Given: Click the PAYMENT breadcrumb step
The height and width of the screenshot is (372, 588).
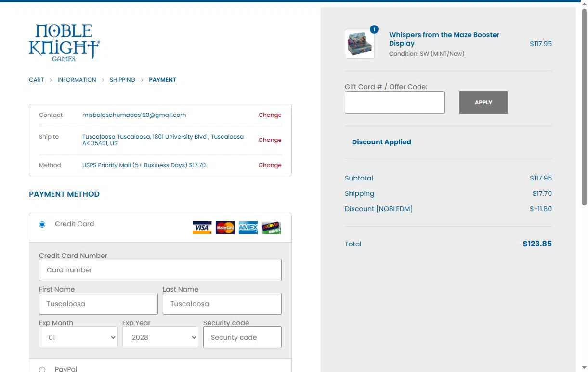Looking at the screenshot, I should pos(163,80).
